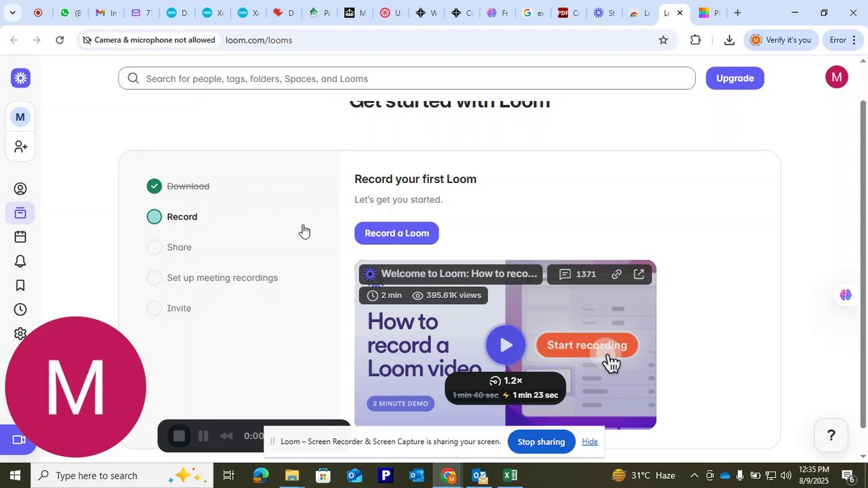Click the search field for people, tags, folders
The height and width of the screenshot is (488, 868).
407,79
